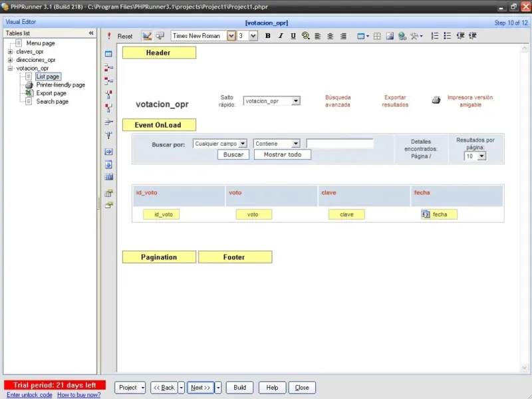532x399 pixels.
Task: Toggle underline formatting
Action: pos(293,36)
